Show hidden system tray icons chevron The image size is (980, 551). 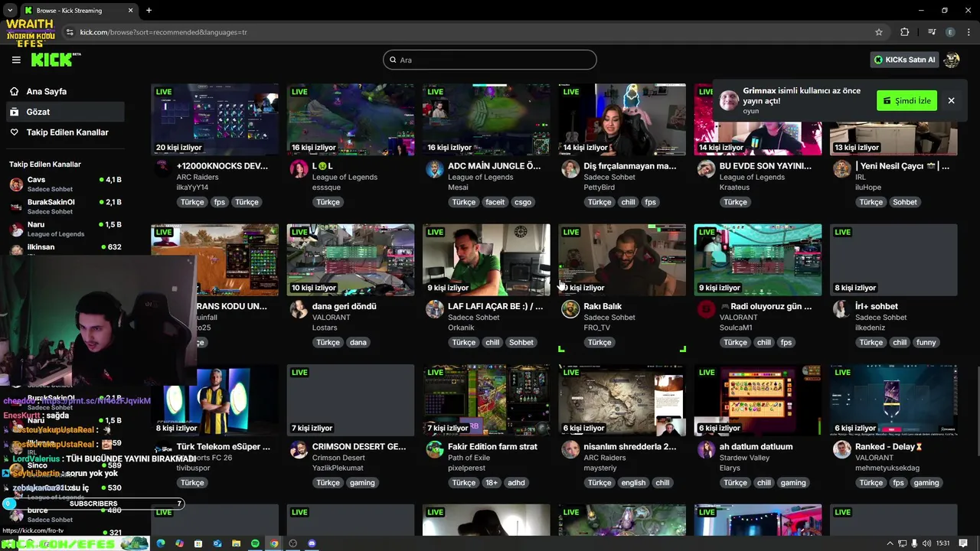pyautogui.click(x=889, y=543)
